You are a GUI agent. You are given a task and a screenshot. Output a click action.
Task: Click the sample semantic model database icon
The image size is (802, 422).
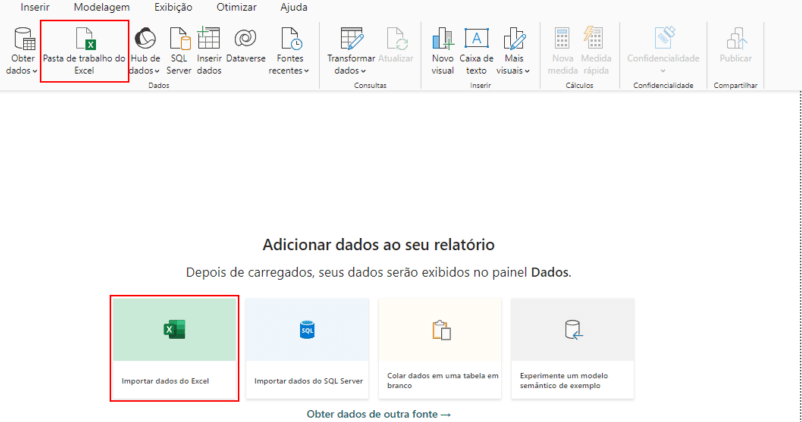(x=573, y=330)
